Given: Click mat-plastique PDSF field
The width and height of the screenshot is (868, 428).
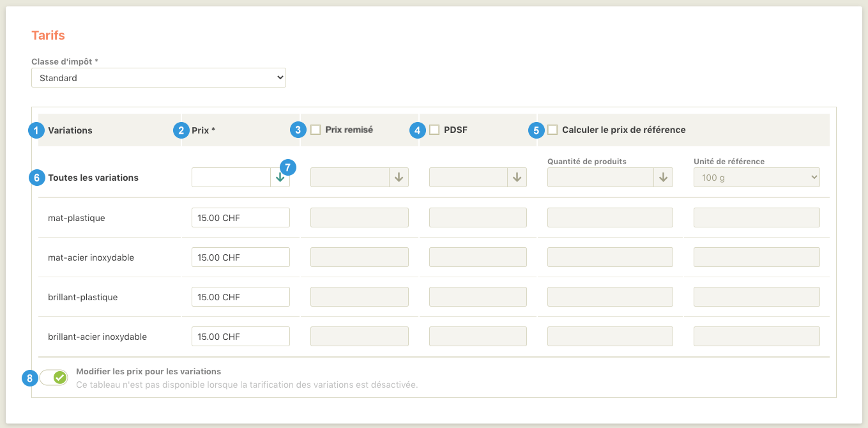Looking at the screenshot, I should pyautogui.click(x=478, y=218).
